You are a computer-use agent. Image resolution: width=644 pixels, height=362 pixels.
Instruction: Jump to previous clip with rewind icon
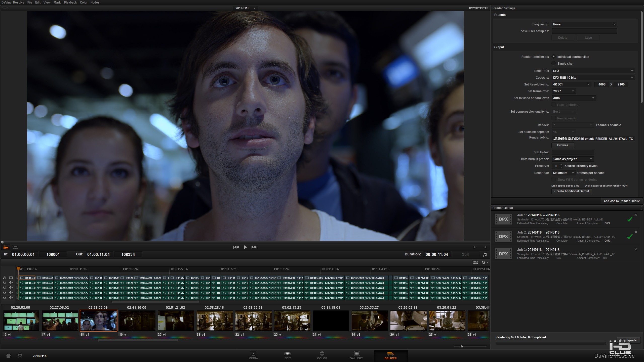236,247
